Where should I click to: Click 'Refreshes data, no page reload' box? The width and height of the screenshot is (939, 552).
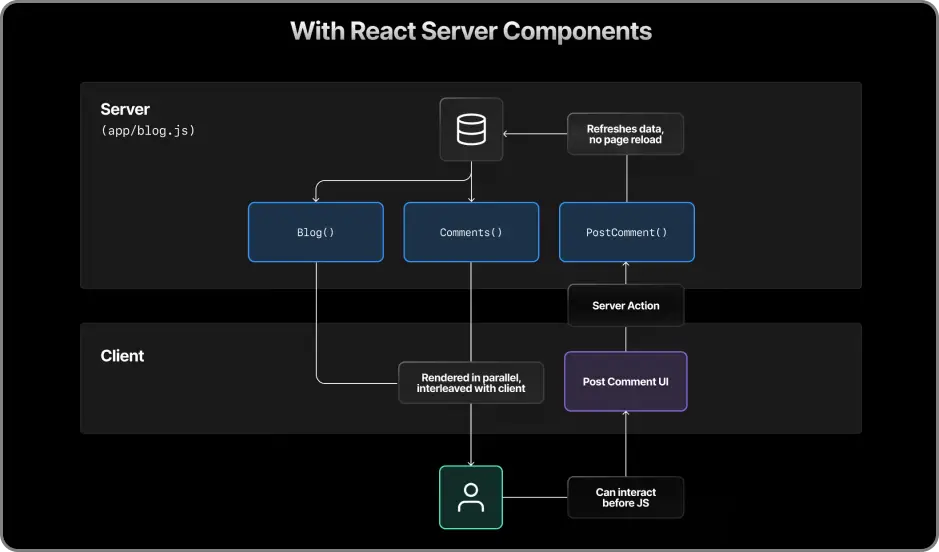625,134
